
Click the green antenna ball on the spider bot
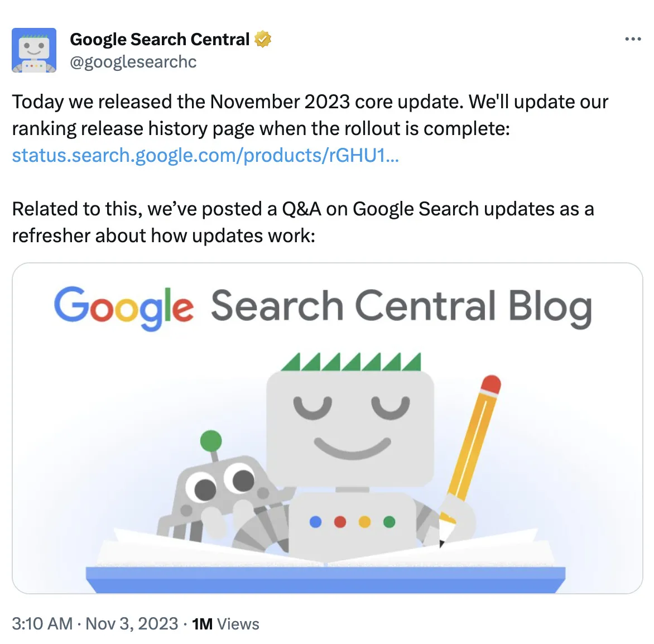(211, 441)
